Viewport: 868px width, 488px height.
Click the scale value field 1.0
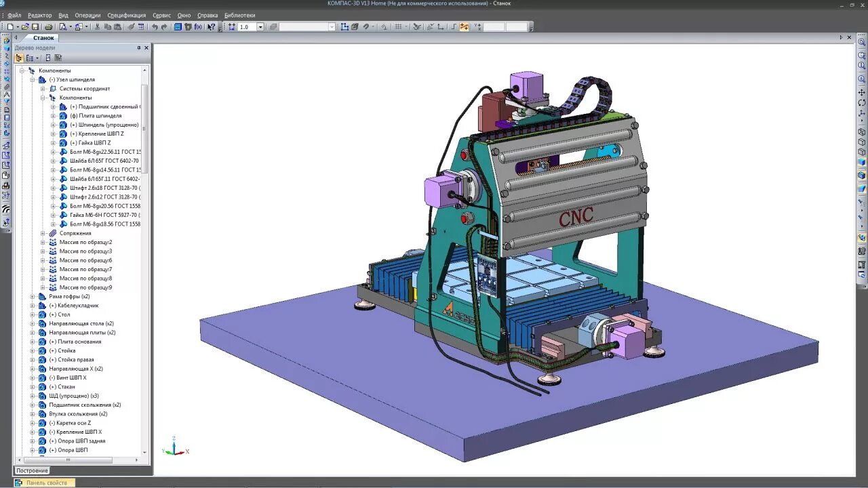pyautogui.click(x=246, y=27)
